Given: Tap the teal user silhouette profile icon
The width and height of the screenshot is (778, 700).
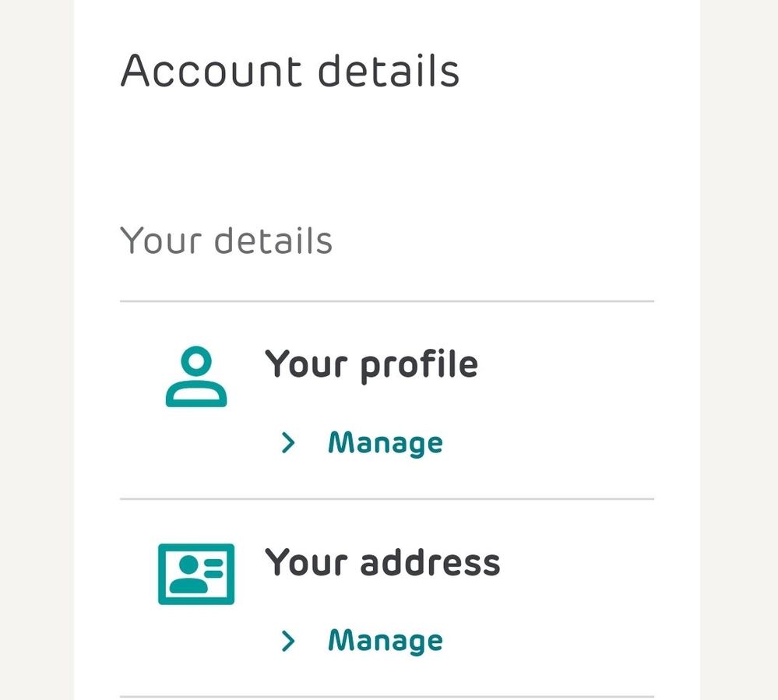Looking at the screenshot, I should pyautogui.click(x=196, y=377).
